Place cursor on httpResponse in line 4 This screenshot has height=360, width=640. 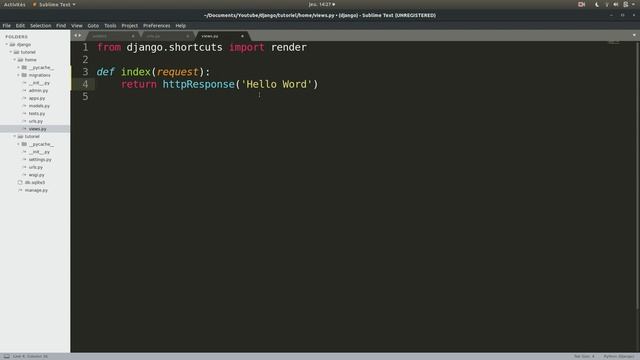pyautogui.click(x=198, y=84)
